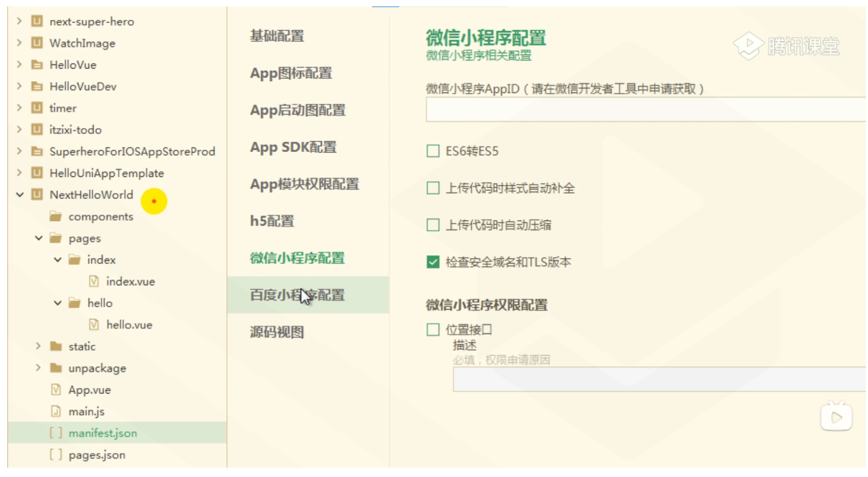Click the App.vue file icon
This screenshot has width=868, height=477.
click(56, 389)
